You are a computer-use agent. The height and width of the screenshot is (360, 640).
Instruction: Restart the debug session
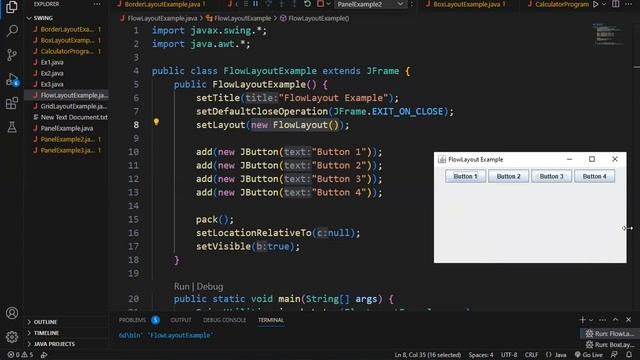[307, 4]
